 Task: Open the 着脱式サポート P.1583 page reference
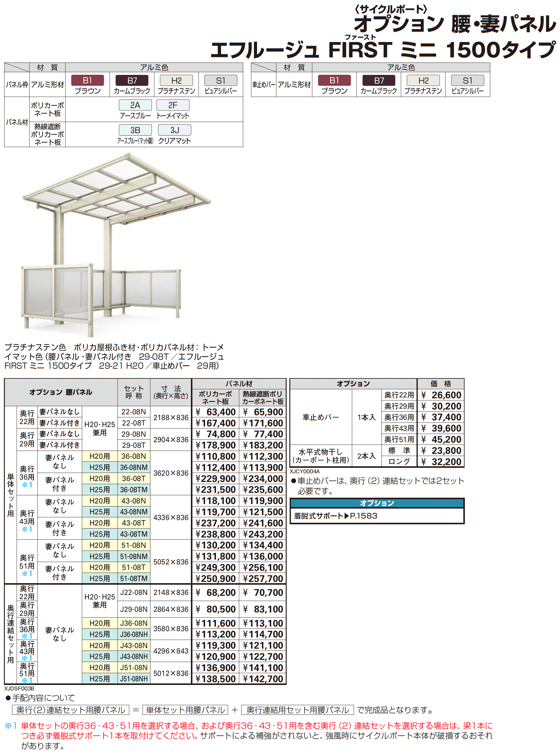(336, 516)
